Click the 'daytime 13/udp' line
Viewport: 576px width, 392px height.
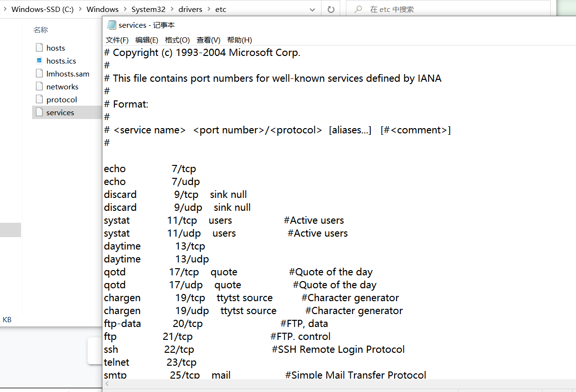pos(156,259)
